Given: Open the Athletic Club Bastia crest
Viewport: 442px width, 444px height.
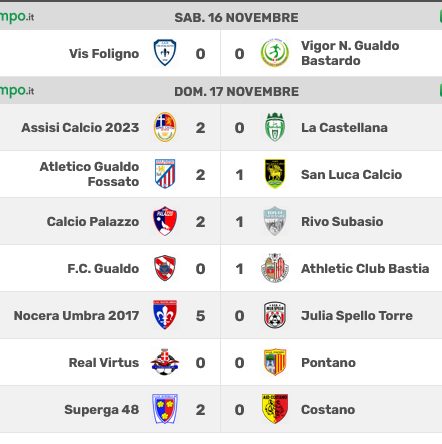Looking at the screenshot, I should tap(275, 268).
